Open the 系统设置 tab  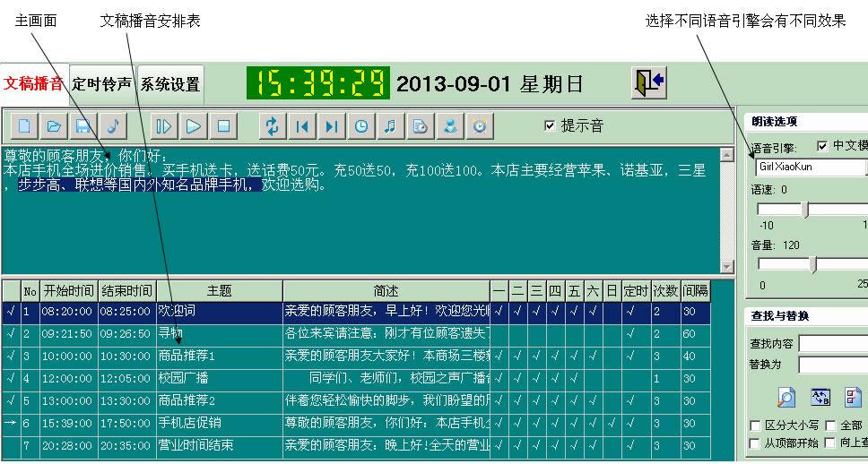[170, 85]
